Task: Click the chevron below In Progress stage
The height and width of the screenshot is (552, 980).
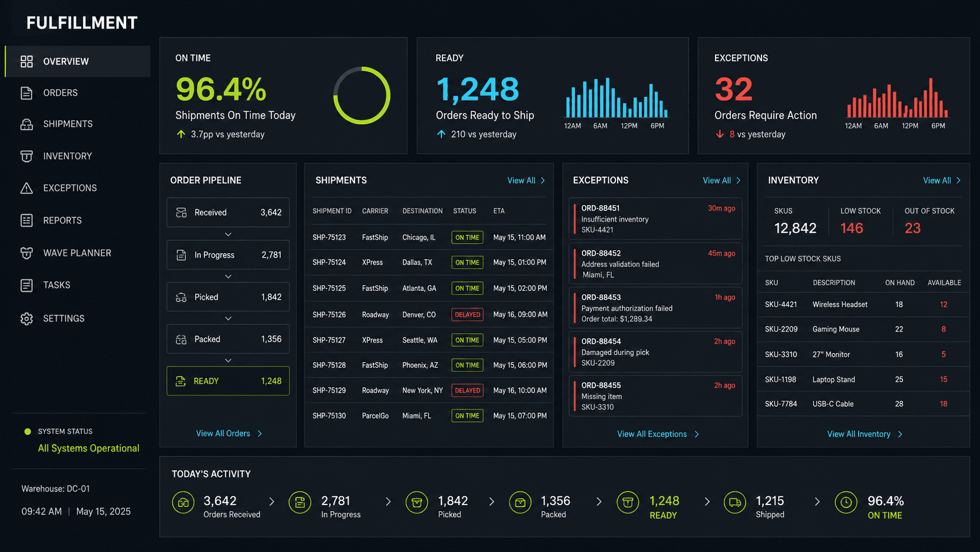Action: click(x=228, y=276)
